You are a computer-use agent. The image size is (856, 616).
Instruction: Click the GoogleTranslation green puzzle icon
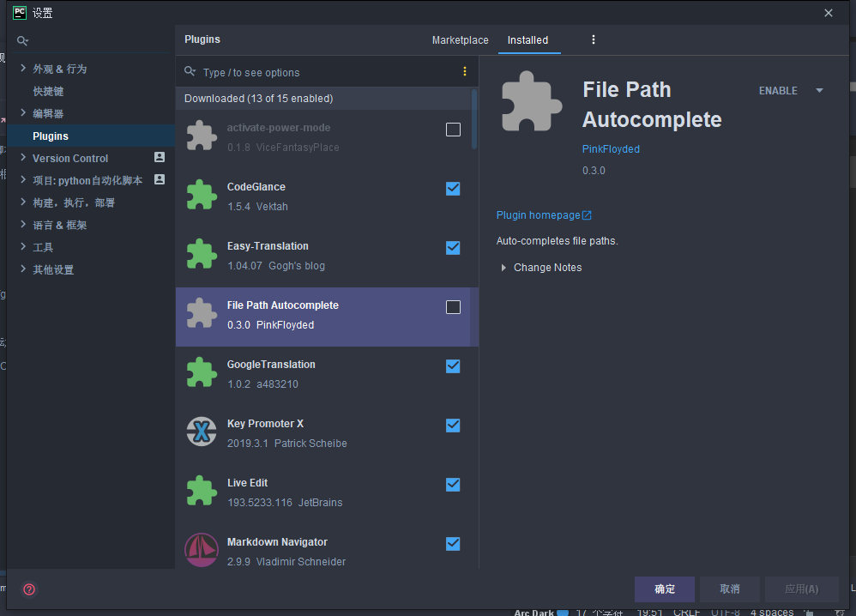point(202,372)
